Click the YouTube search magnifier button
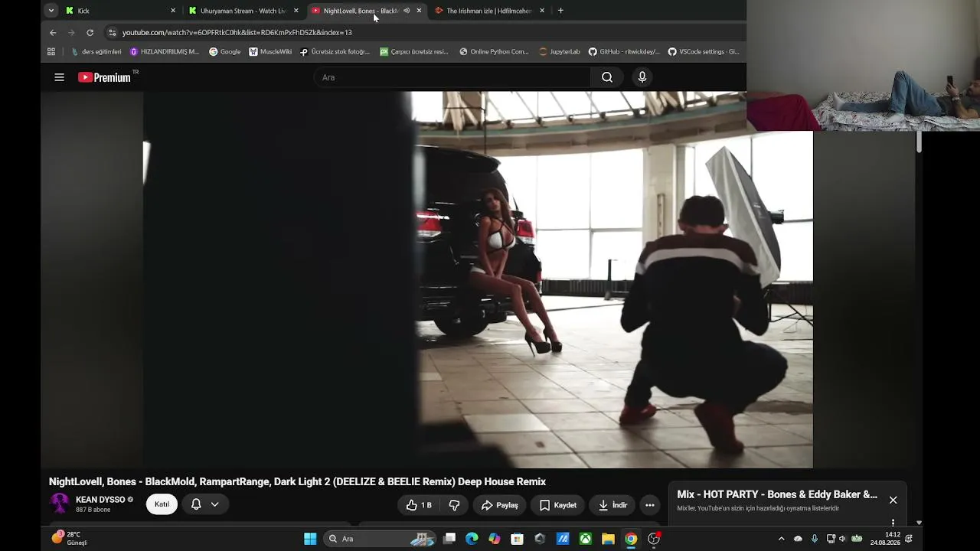Screen dimensions: 980x551 point(607,77)
